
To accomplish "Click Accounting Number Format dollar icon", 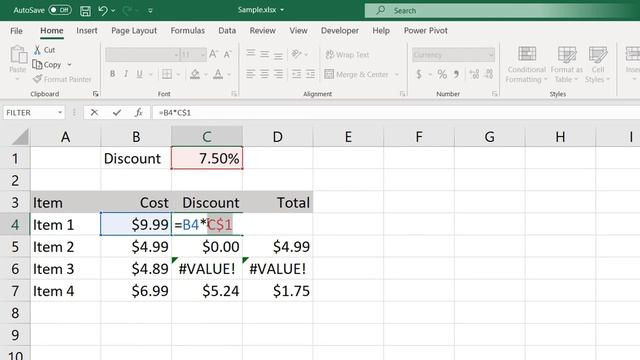I will (x=419, y=74).
